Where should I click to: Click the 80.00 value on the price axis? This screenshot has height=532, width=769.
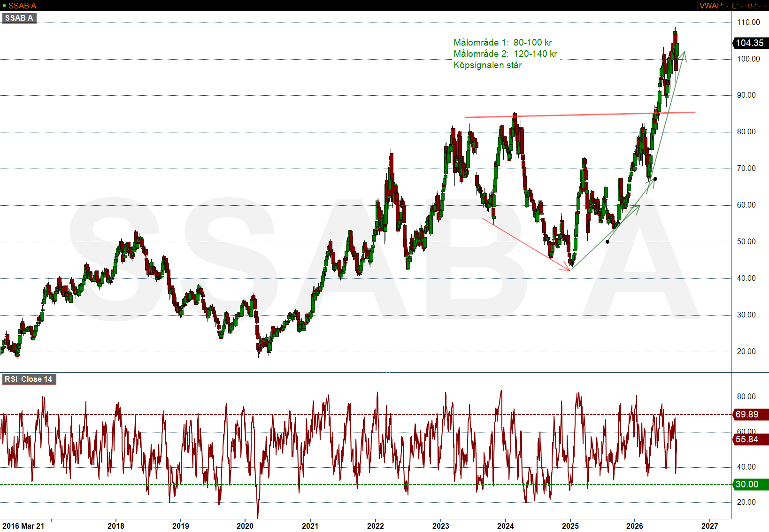746,131
